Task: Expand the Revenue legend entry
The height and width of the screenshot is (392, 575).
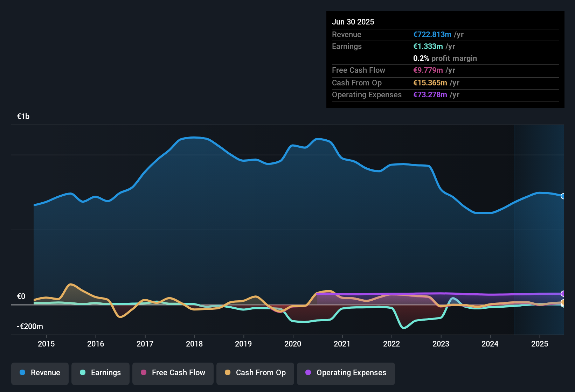Action: (x=40, y=373)
